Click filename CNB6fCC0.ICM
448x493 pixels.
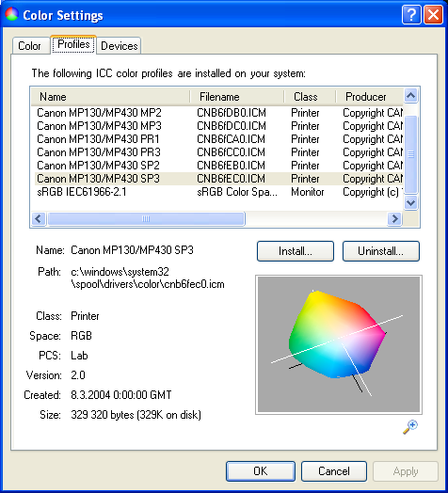click(231, 152)
